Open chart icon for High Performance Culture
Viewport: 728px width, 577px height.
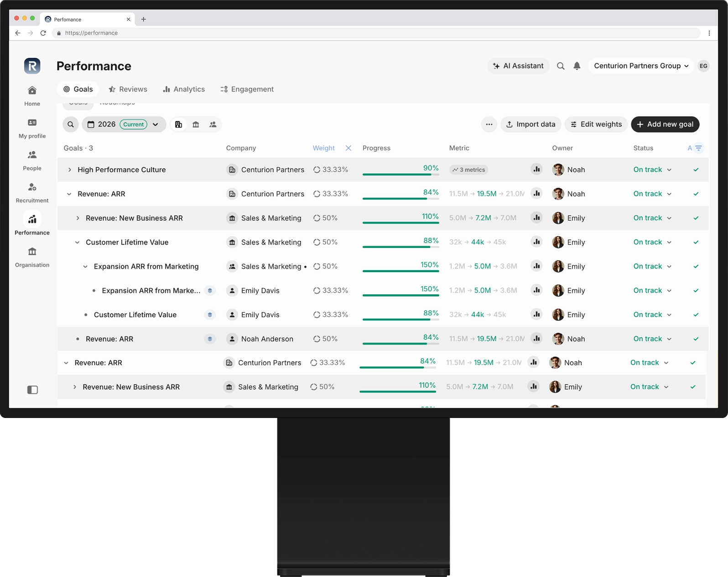point(537,170)
